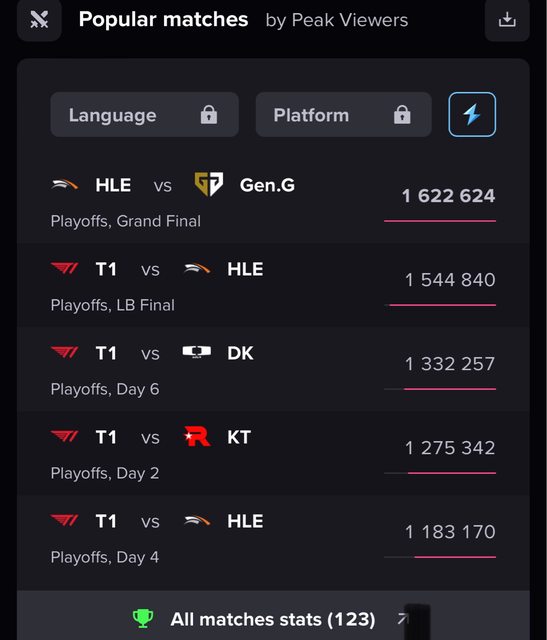Open All matches stats (123)
This screenshot has width=547, height=640.
coord(274,619)
